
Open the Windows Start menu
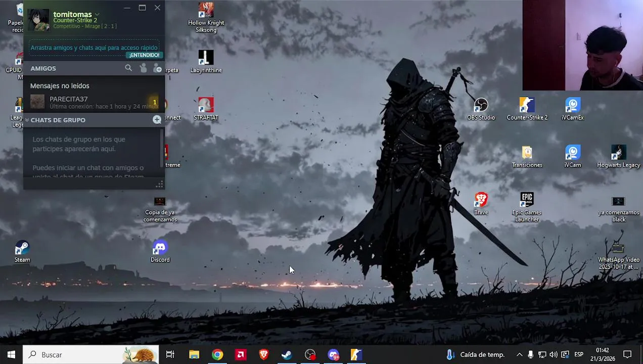click(11, 355)
